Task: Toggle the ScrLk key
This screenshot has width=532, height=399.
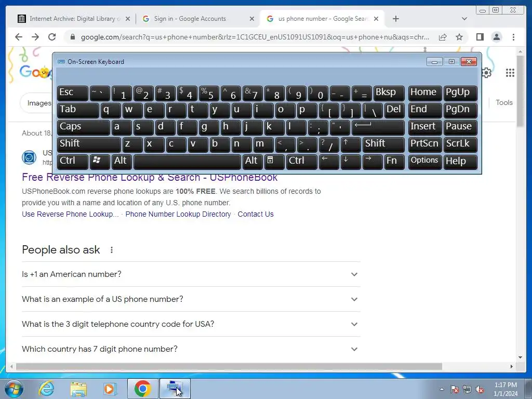Action: coord(460,144)
